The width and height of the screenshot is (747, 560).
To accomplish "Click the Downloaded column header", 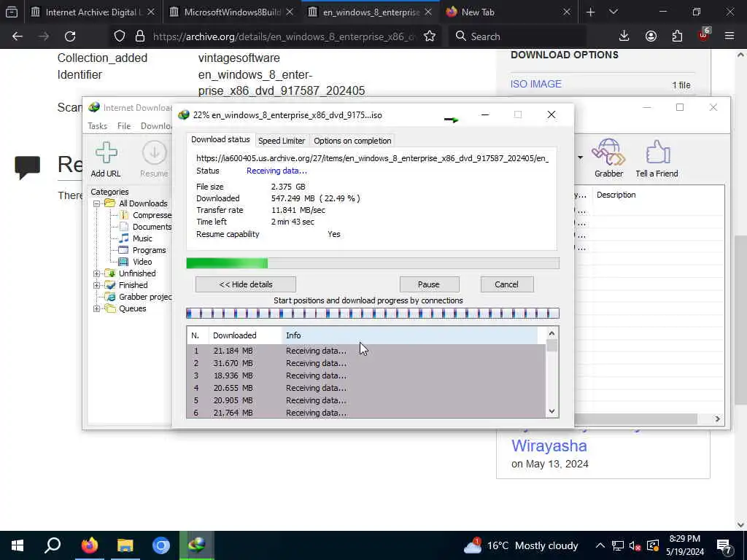I will pos(245,335).
